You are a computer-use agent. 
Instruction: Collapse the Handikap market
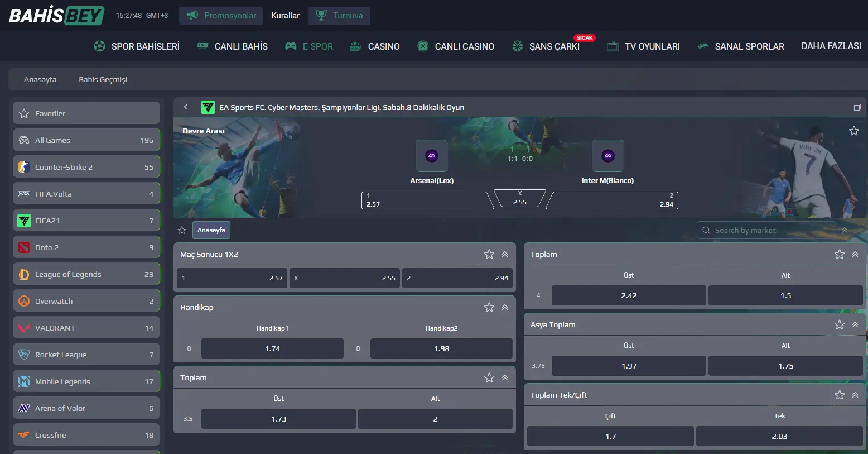[505, 307]
